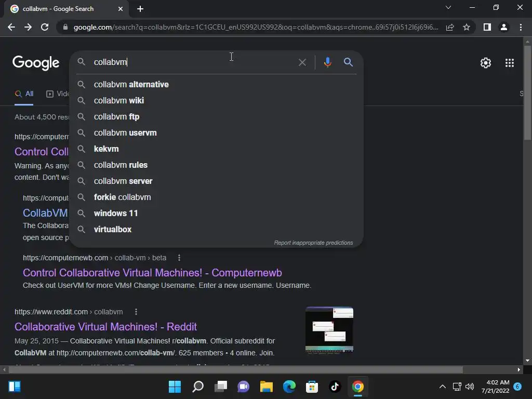
Task: Open Task View on the taskbar
Action: (220, 387)
